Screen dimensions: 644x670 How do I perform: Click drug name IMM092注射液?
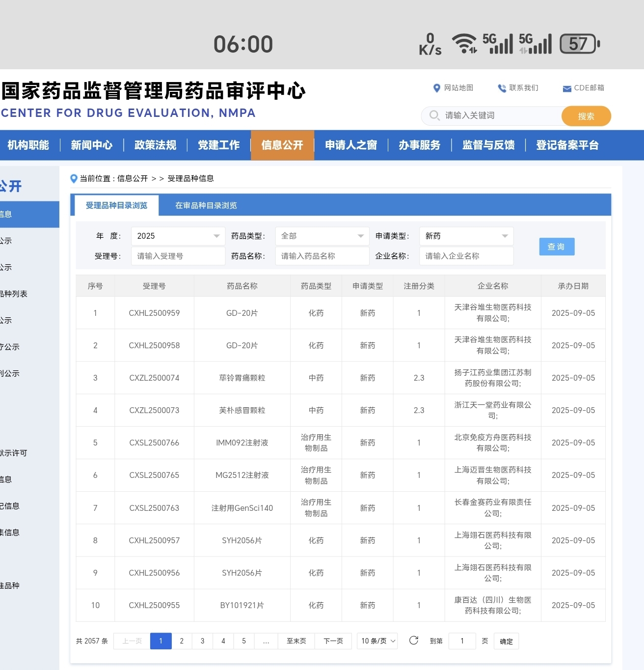[242, 443]
